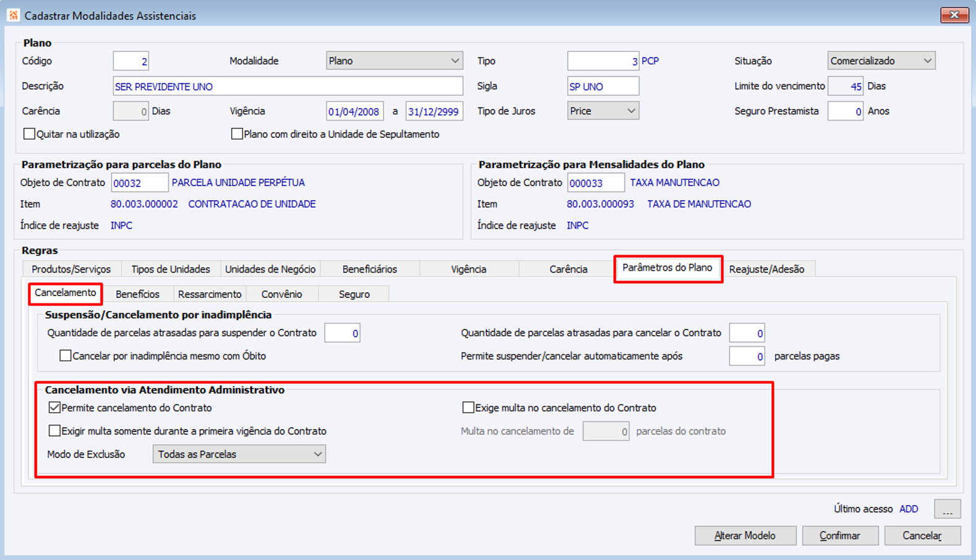
Task: Click INPC under Mensalidades do Plano
Action: tap(577, 225)
